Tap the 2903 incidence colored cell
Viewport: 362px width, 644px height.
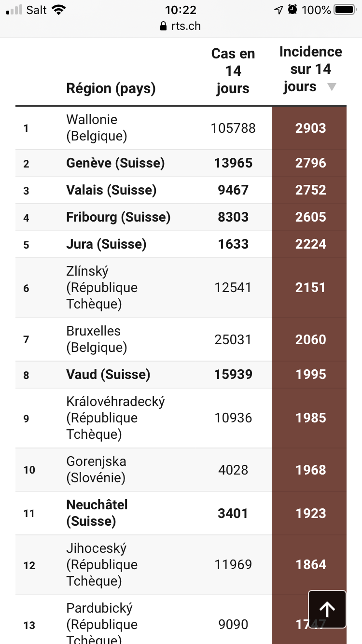pos(310,128)
